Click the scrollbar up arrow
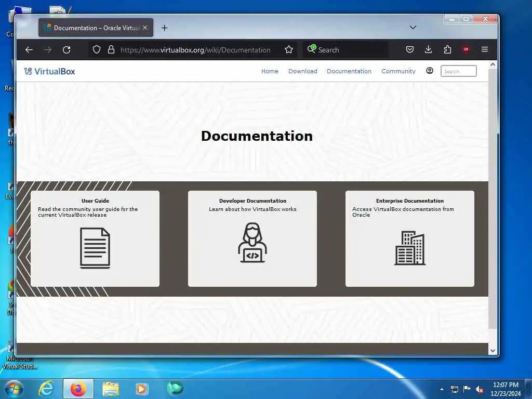 pos(493,64)
